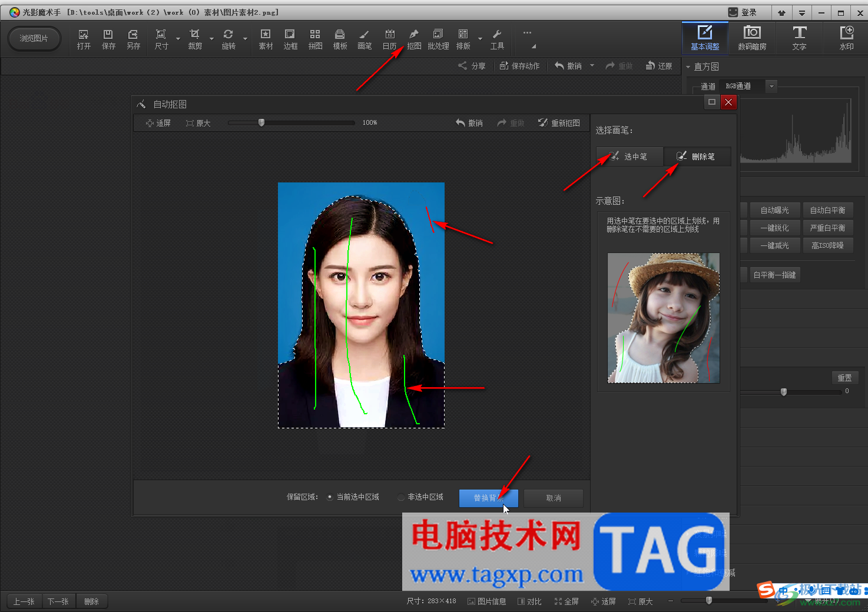
Task: Click the 另存 (save as) icon
Action: pyautogui.click(x=134, y=39)
